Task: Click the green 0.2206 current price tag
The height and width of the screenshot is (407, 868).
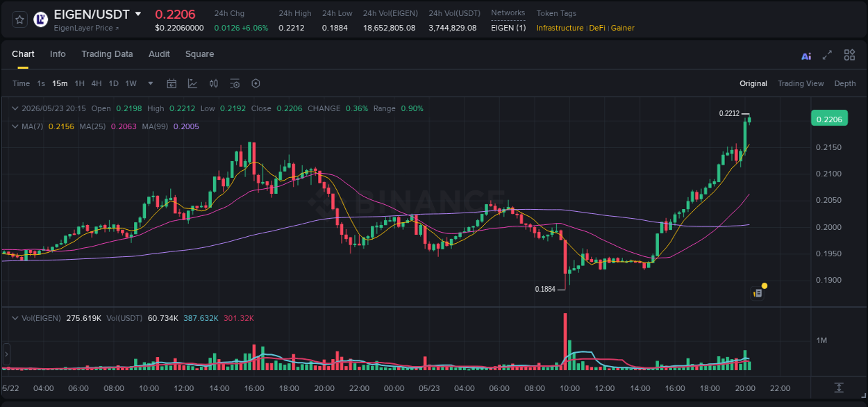Action: point(829,119)
